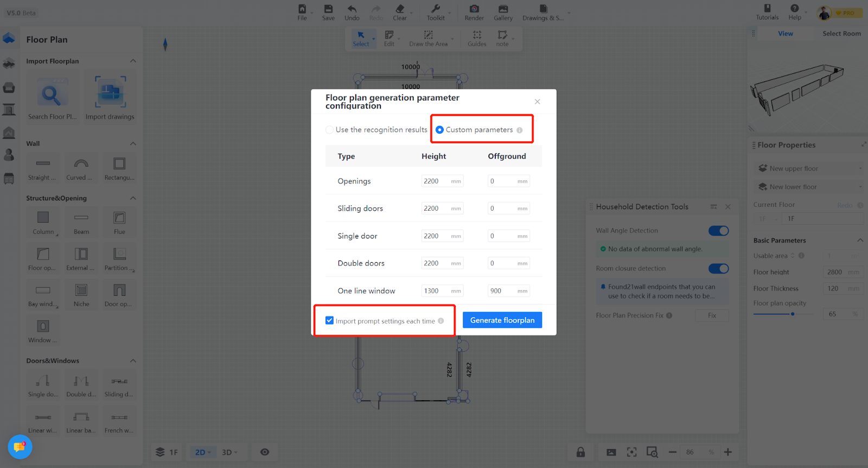Select the Rectangular wall tool
This screenshot has width=868, height=468.
pos(119,169)
